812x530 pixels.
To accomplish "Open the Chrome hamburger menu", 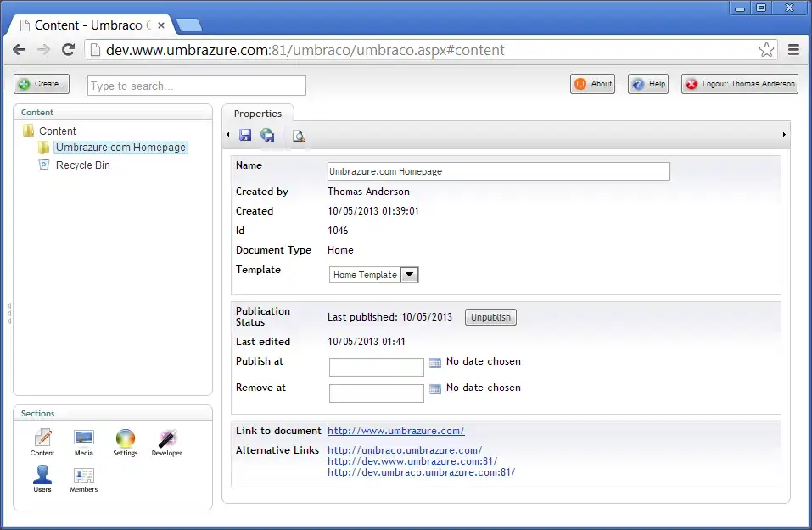I will point(793,50).
